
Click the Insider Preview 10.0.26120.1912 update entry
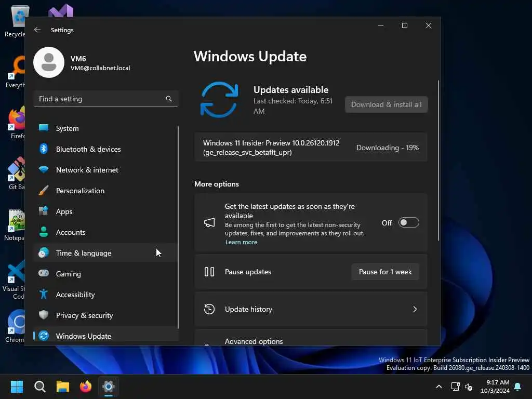(311, 147)
